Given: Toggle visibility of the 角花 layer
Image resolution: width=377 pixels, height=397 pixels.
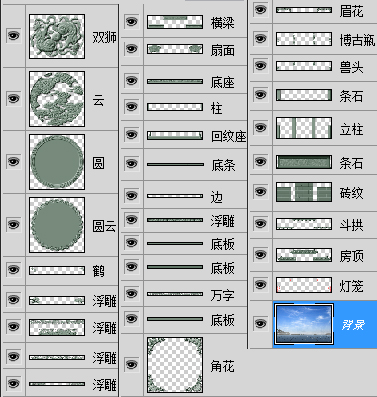Looking at the screenshot, I should click(132, 365).
